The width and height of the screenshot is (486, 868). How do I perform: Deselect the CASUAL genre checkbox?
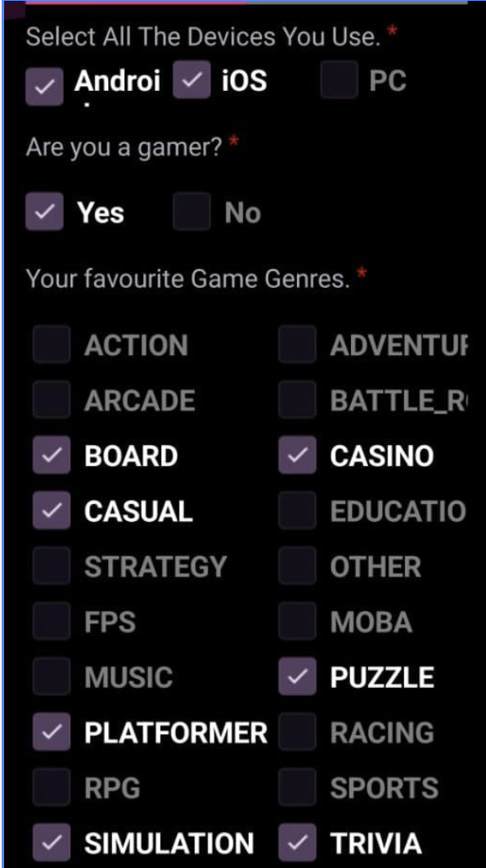[x=52, y=510]
